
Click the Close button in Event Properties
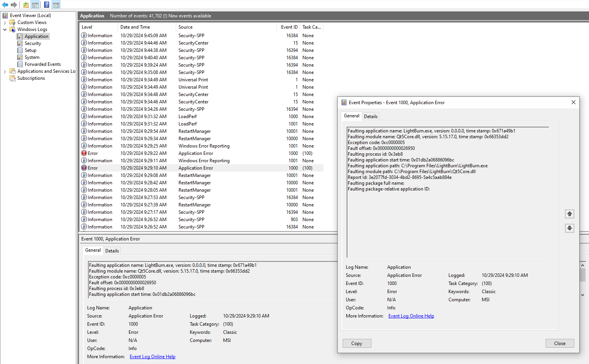click(x=560, y=343)
